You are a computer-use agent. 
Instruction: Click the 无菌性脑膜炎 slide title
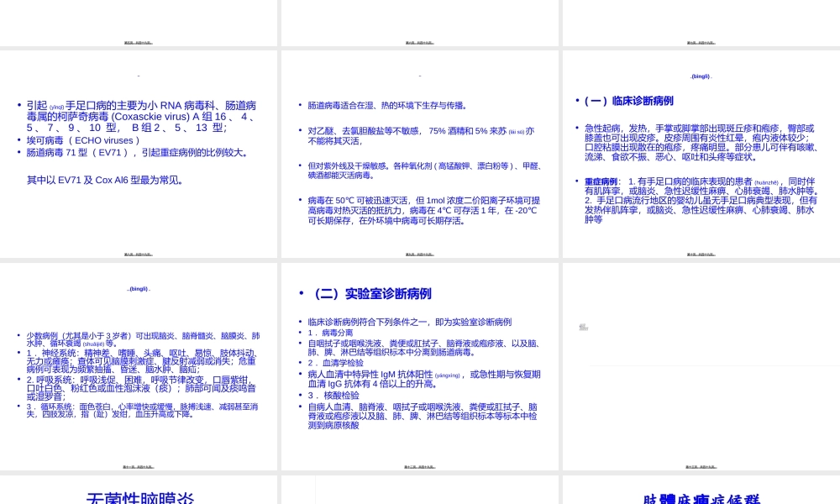[x=139, y=498]
